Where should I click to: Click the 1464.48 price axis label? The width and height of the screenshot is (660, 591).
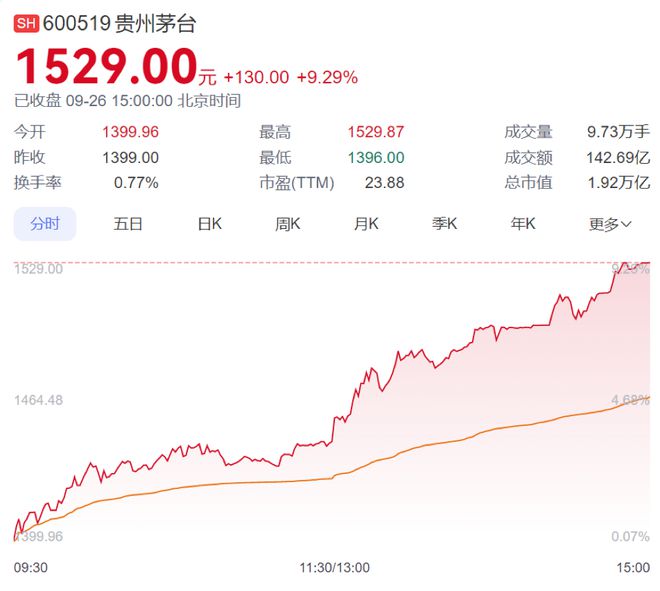(38, 400)
